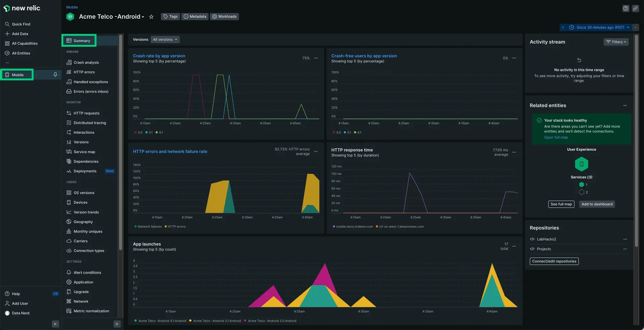Star the Acme Telco -Android app as favorite
The width and height of the screenshot is (644, 330).
coord(151,16)
